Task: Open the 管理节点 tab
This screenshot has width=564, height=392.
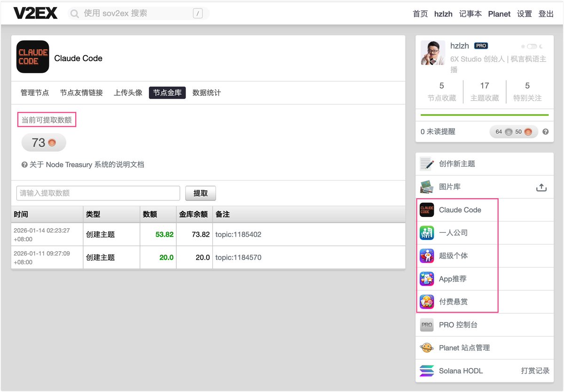Action: coord(35,92)
